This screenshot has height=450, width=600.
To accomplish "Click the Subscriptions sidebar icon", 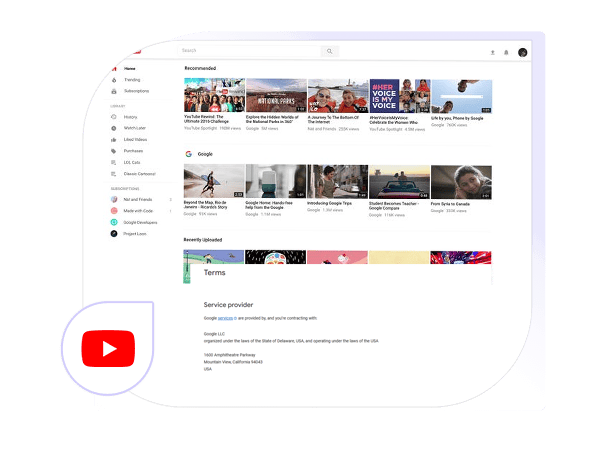I will pyautogui.click(x=114, y=91).
